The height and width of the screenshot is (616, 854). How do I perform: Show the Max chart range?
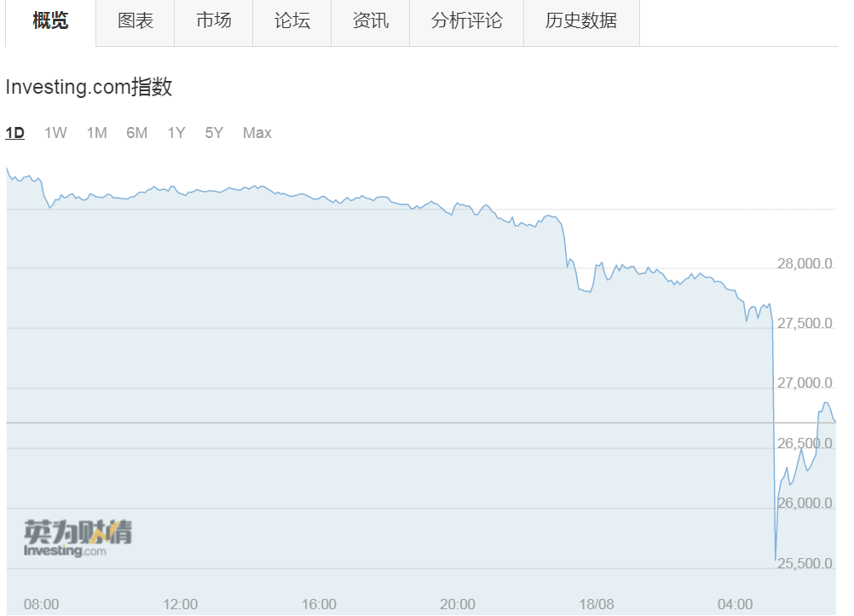(257, 133)
